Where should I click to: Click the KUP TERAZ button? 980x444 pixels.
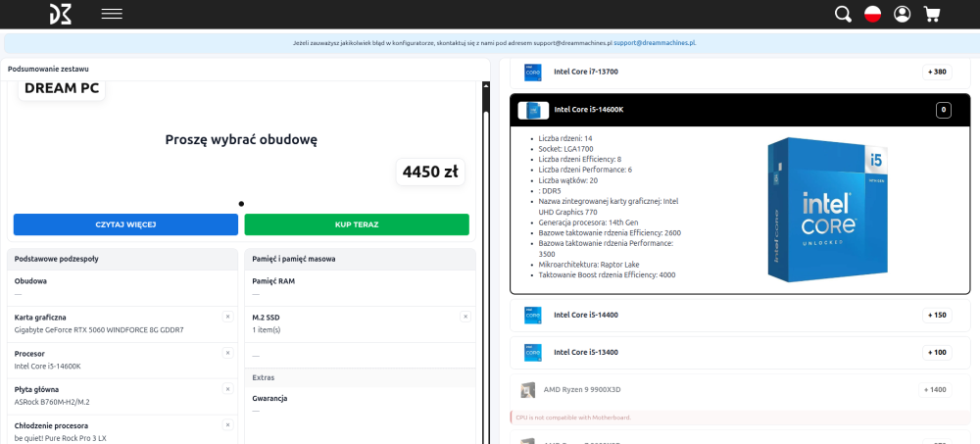(357, 224)
